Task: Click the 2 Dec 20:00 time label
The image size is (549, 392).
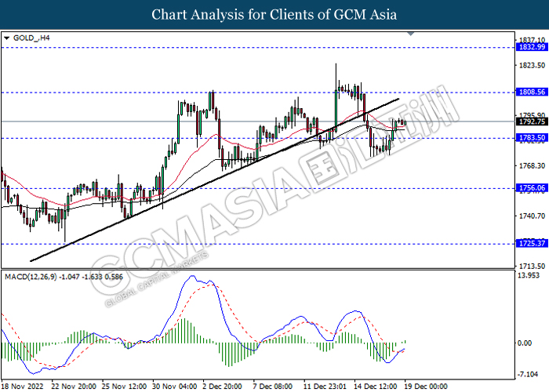Action: click(223, 387)
